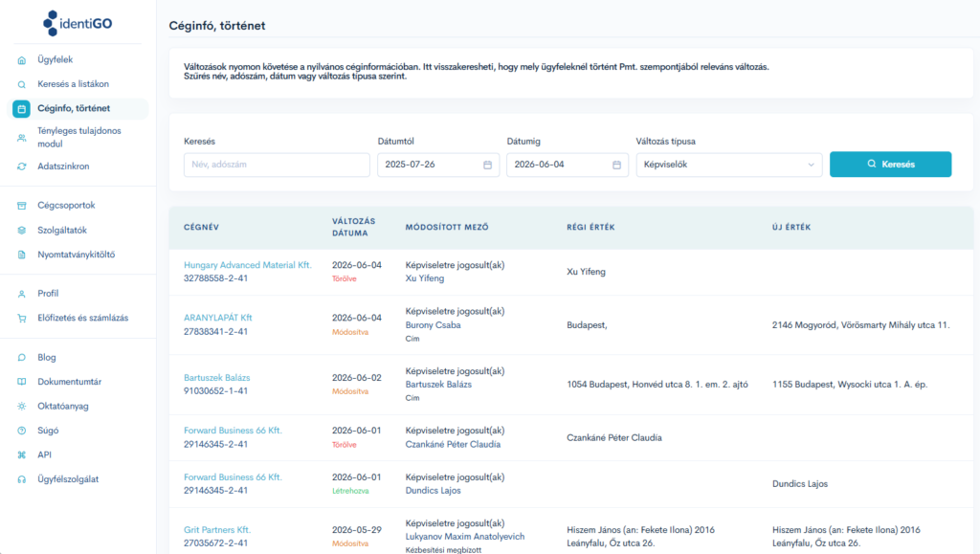Click the Tényleges tulajdonos modul people icon
The height and width of the screenshot is (554, 980).
22,138
